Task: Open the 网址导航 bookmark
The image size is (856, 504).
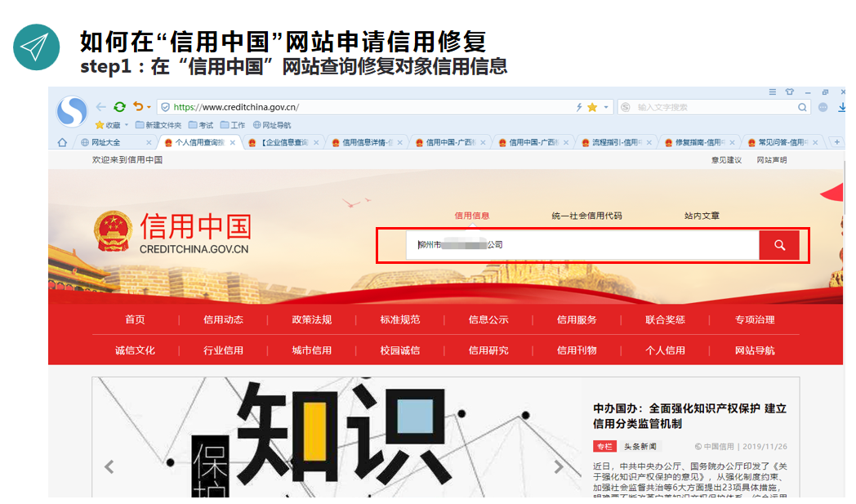Action: coord(272,125)
